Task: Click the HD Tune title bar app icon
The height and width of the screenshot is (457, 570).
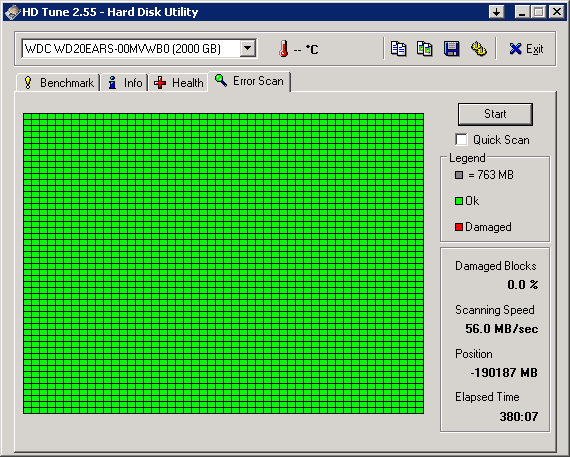Action: (12, 12)
